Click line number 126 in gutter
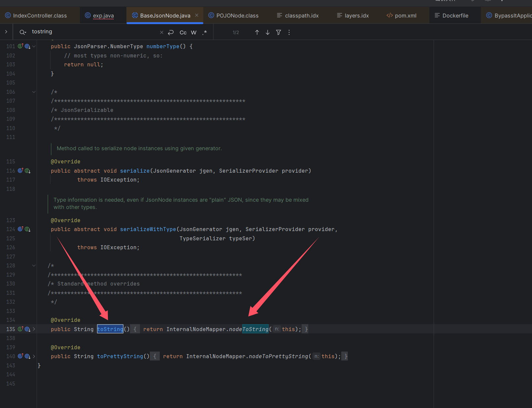The image size is (532, 408). pos(11,247)
